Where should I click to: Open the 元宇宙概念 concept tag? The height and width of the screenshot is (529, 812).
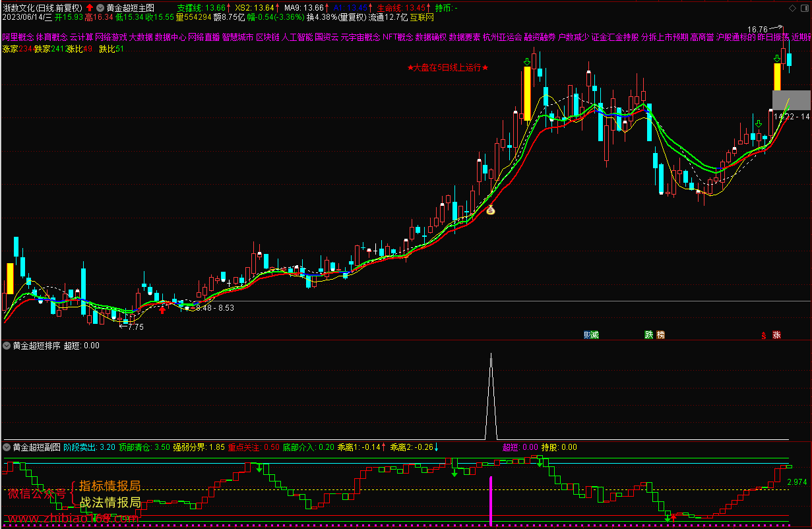click(x=360, y=37)
